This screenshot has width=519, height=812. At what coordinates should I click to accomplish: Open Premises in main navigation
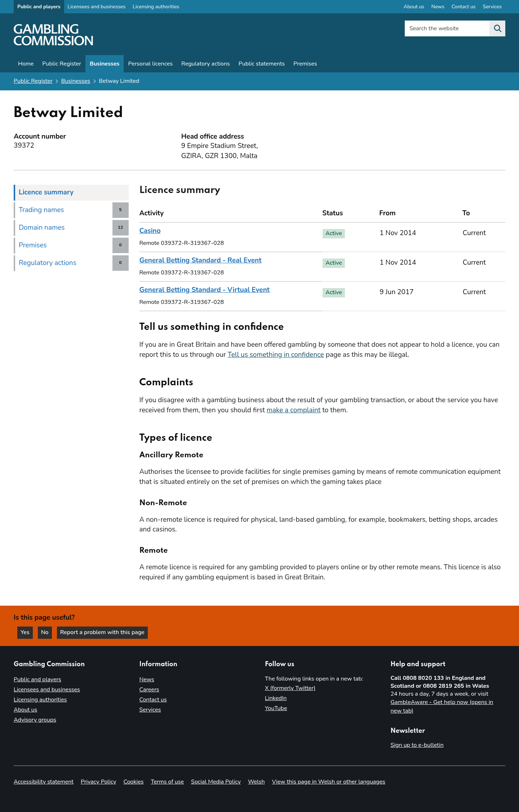(305, 64)
